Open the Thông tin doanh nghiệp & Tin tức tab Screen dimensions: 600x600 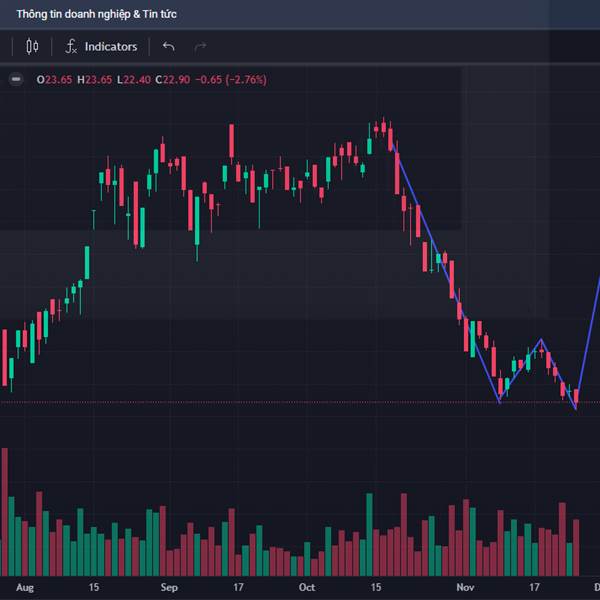pos(96,14)
